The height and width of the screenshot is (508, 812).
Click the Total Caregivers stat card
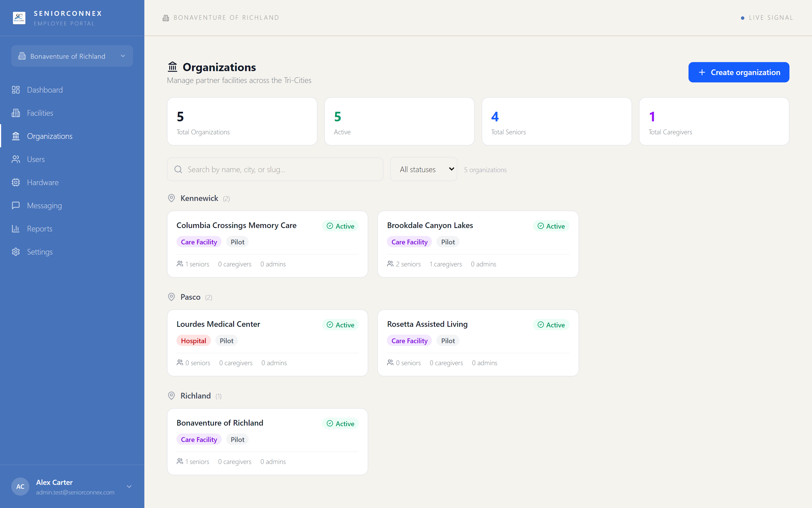(714, 121)
